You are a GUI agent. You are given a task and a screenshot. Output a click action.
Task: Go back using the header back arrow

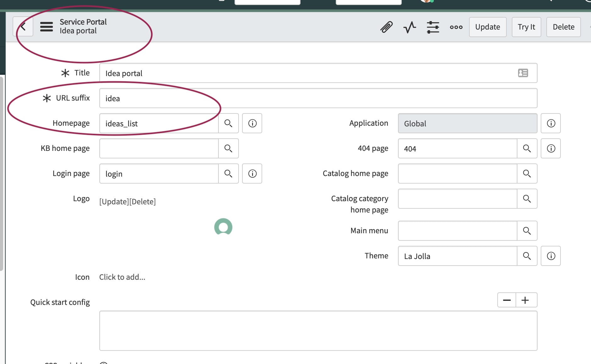tap(23, 27)
